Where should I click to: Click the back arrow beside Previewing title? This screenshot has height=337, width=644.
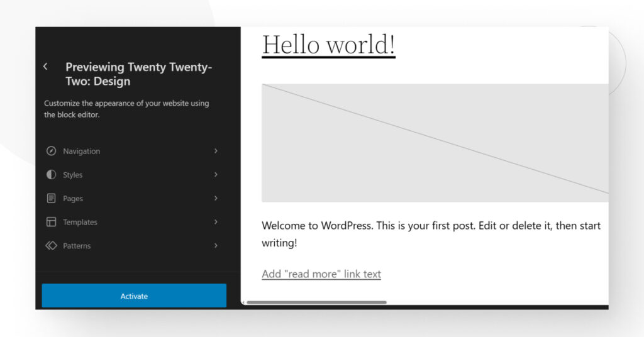[45, 67]
